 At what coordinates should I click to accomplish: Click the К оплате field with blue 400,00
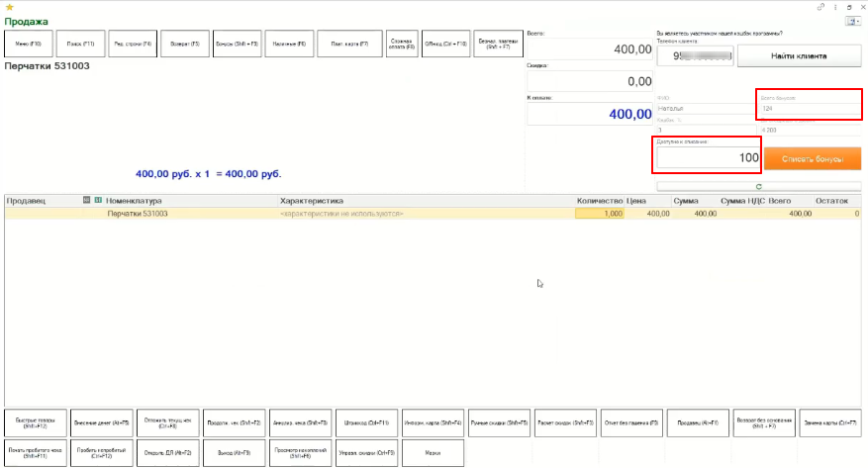590,114
